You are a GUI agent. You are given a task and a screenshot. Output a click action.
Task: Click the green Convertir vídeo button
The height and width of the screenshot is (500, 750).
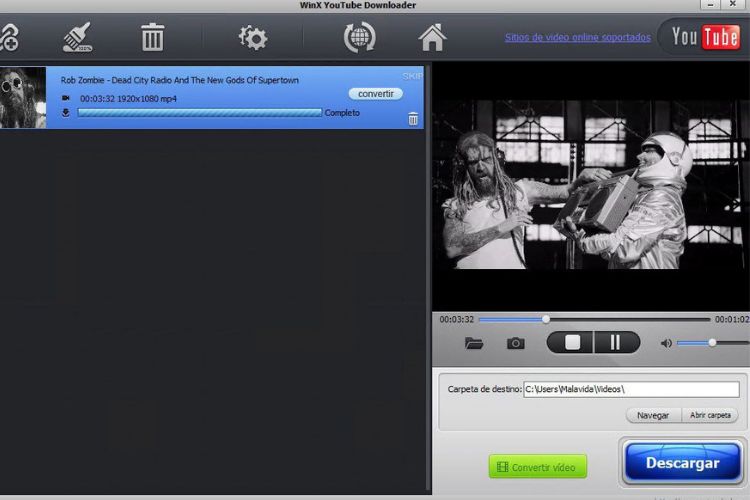click(x=538, y=467)
